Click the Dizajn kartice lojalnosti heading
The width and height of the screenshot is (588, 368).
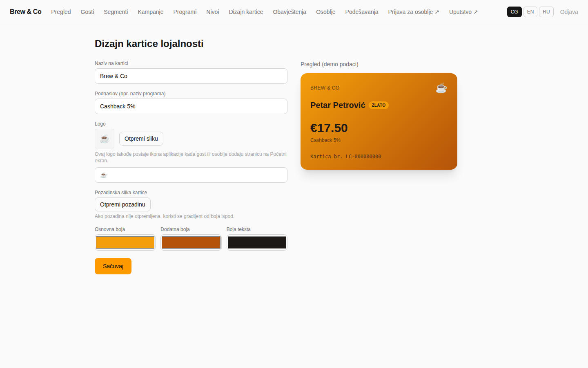149,44
